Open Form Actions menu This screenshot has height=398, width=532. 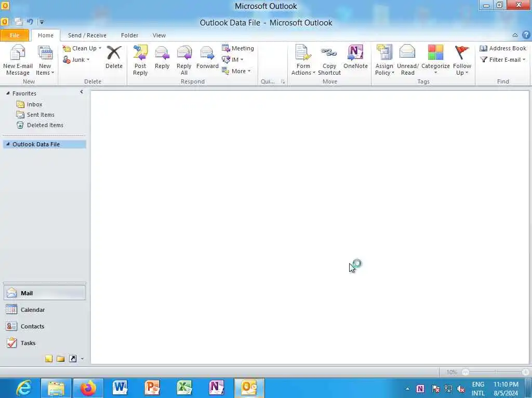click(x=303, y=60)
